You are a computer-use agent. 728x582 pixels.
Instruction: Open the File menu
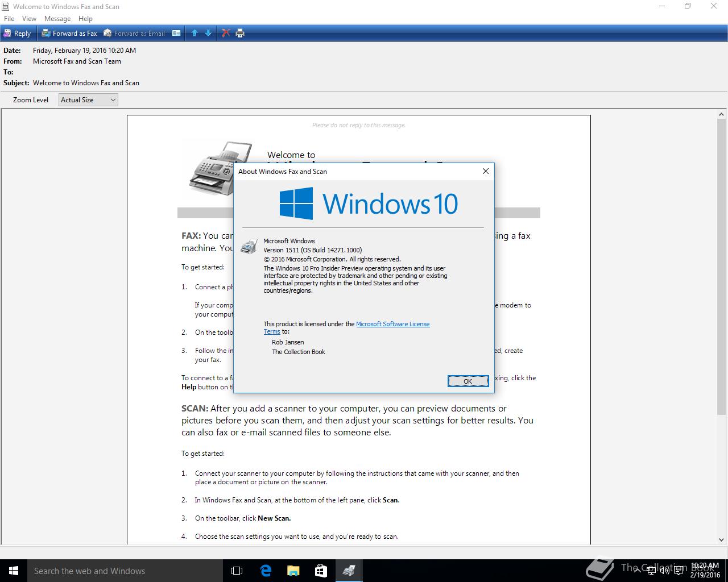[9, 19]
